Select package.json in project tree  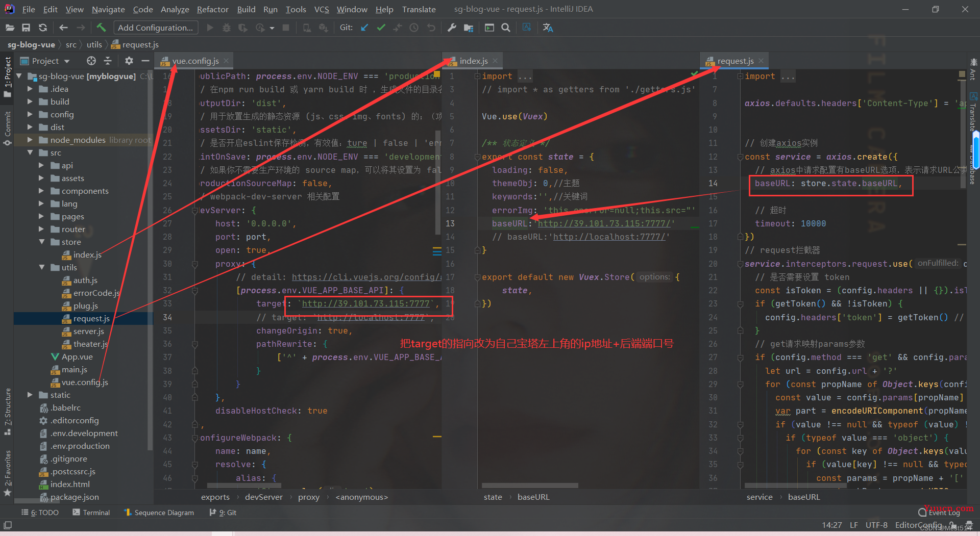point(69,497)
